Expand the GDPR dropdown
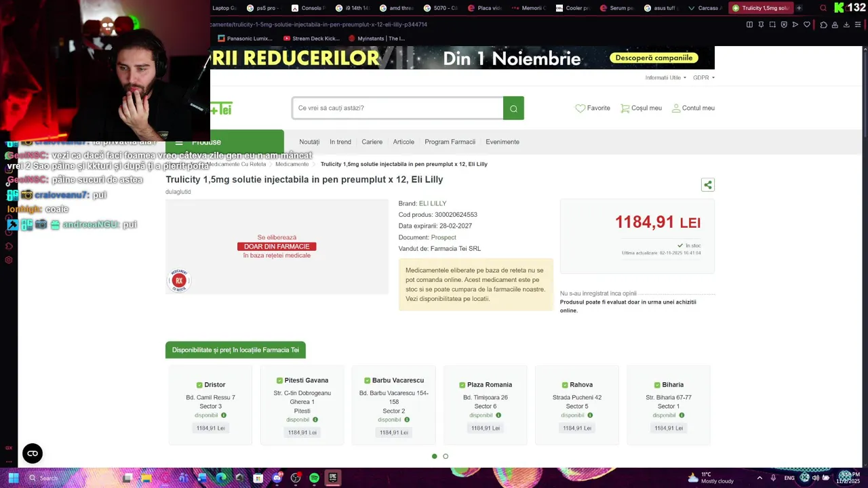Screen dimensions: 868x488 (703, 78)
